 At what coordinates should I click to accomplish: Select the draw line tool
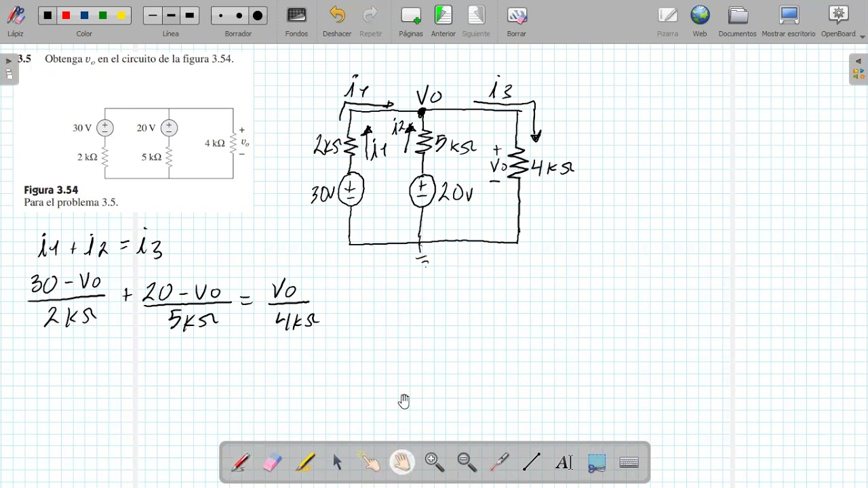532,462
